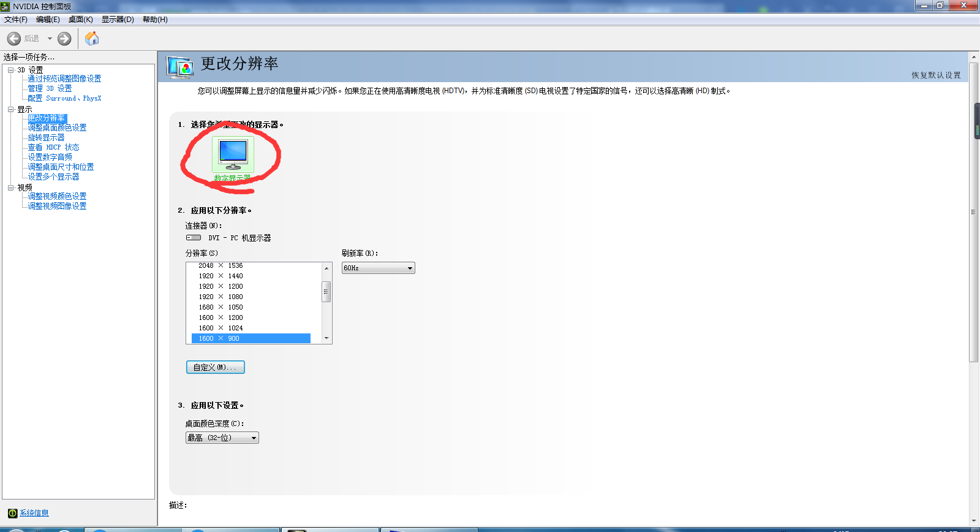
Task: Open the desktop color depth dropdown
Action: tap(222, 438)
